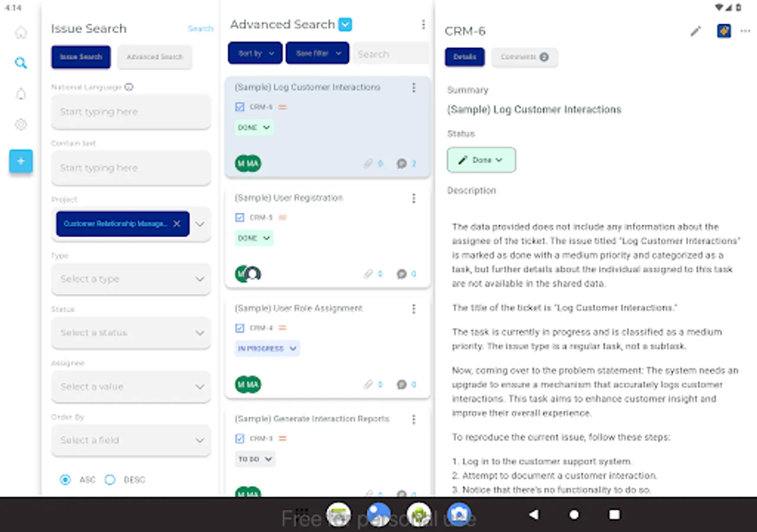Click the paperclip attachment icon on Log Customer Interactions

click(x=367, y=163)
